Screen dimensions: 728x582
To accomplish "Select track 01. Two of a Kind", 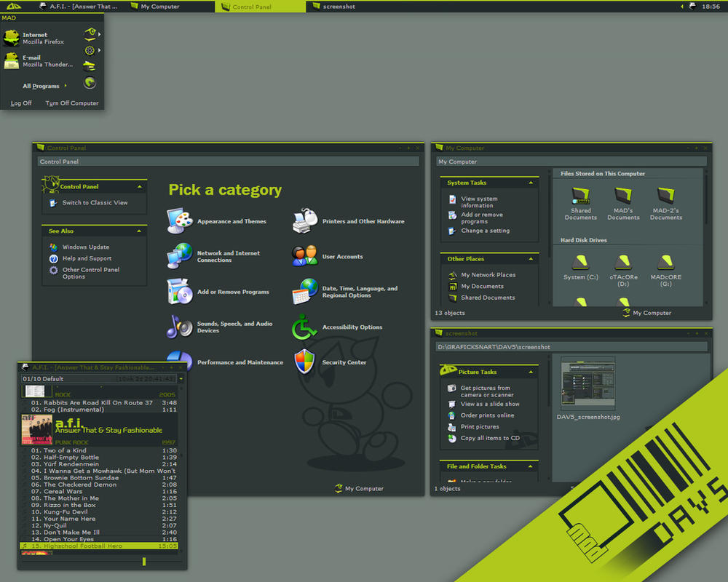I will click(x=99, y=450).
